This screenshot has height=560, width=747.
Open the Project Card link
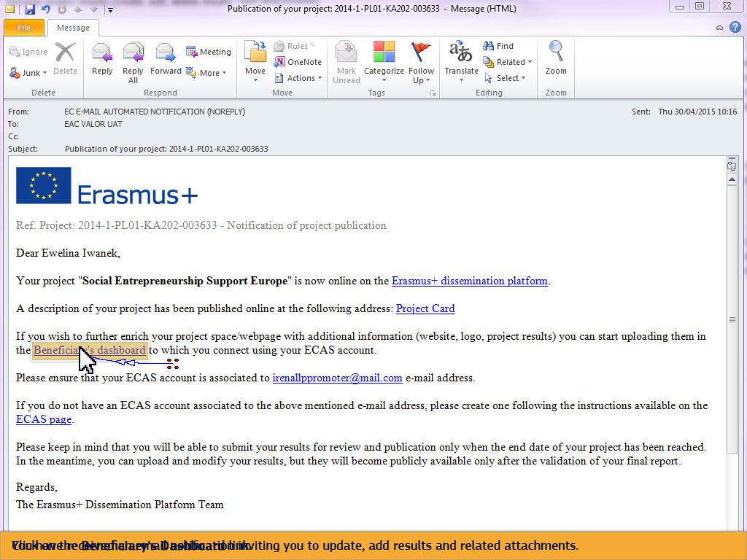(x=425, y=308)
